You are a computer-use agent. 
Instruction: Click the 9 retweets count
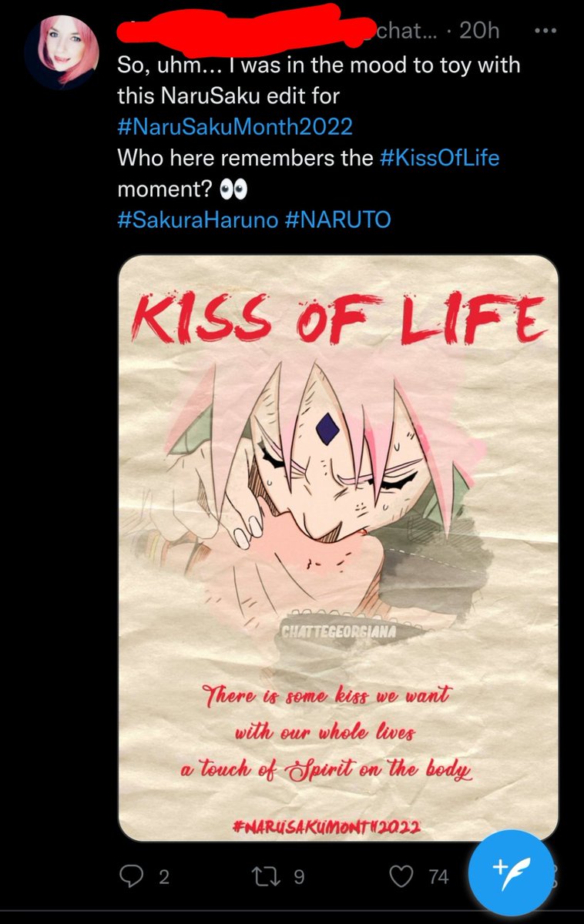[x=299, y=877]
